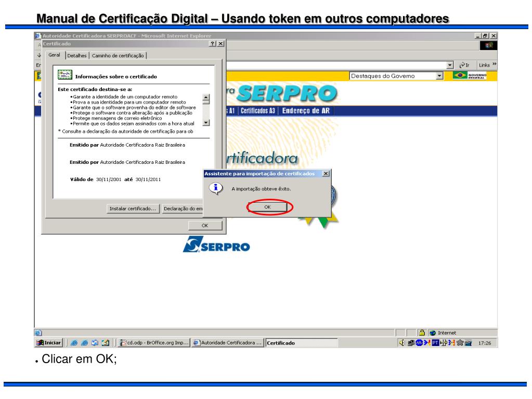532x399 pixels.
Task: Click the Válido de 30/11/2001 date
Action: pyautogui.click(x=109, y=179)
